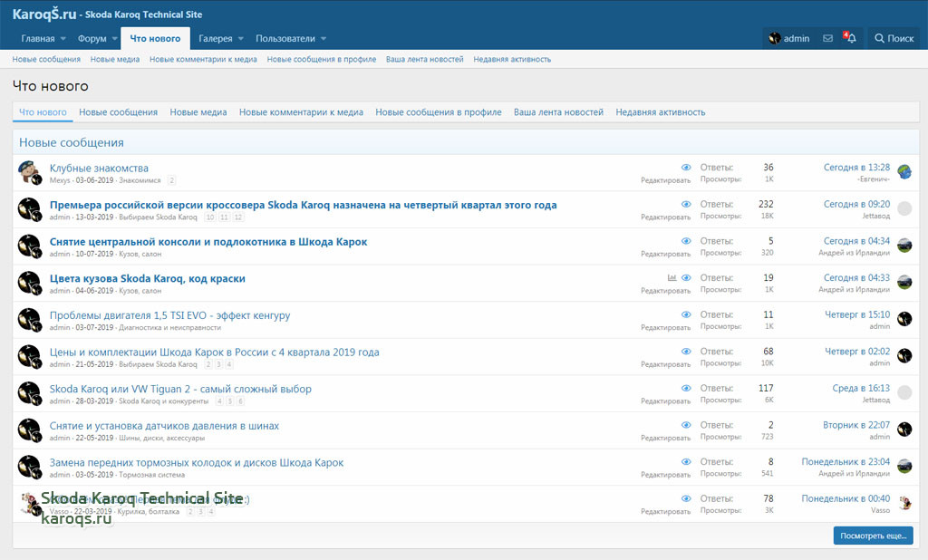Screen dimensions: 928x560
Task: Open author avatar for Снятие центральной консоли thread
Action: coord(30,246)
